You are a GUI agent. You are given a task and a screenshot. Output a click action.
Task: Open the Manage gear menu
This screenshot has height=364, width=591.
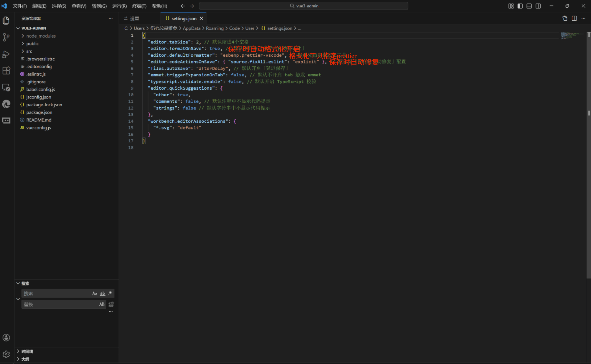click(x=6, y=354)
